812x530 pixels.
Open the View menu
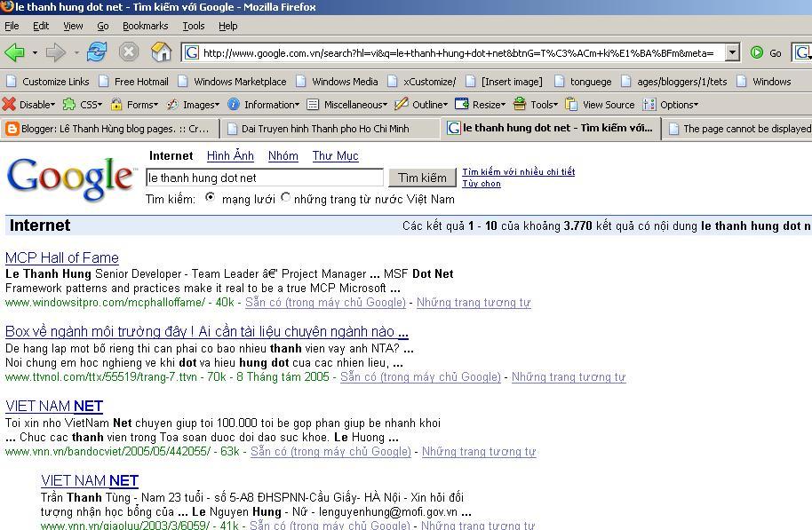pos(73,26)
